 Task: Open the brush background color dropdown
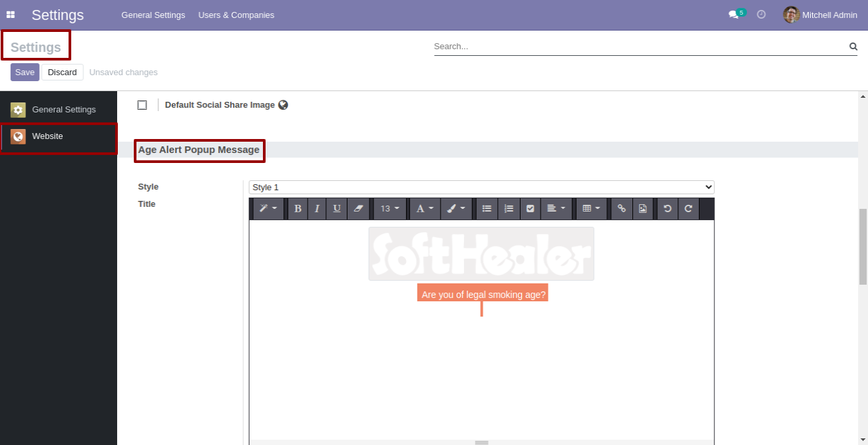pyautogui.click(x=456, y=209)
